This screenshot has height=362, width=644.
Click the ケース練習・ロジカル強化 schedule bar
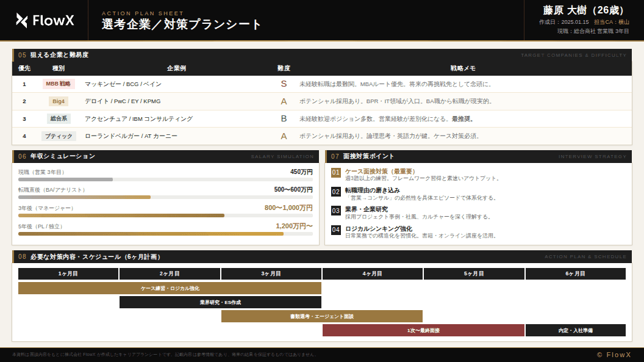coord(170,288)
